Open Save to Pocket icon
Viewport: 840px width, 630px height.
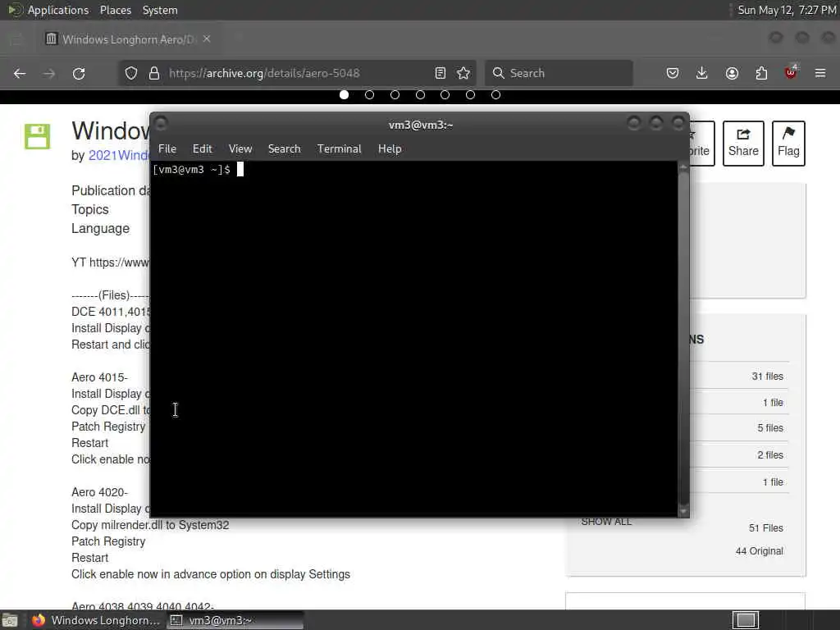(673, 73)
